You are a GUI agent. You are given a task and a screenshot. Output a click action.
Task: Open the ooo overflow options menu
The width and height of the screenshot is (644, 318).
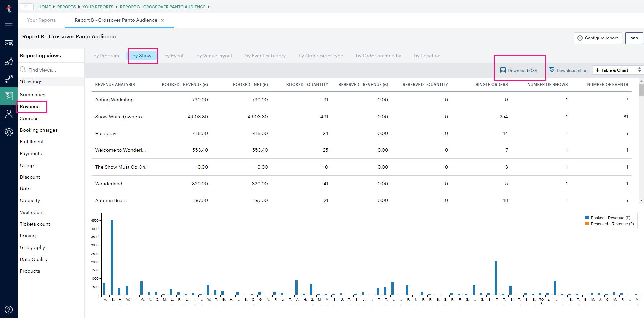(x=634, y=38)
